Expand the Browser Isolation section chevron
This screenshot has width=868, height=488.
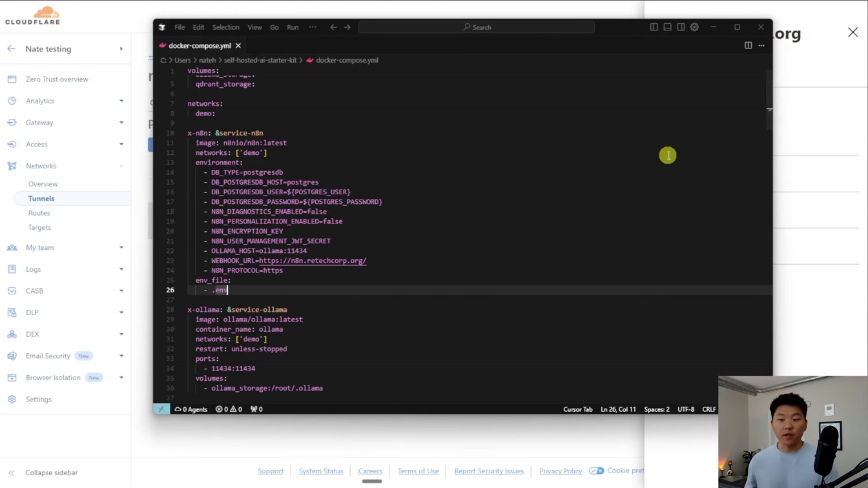tap(121, 378)
